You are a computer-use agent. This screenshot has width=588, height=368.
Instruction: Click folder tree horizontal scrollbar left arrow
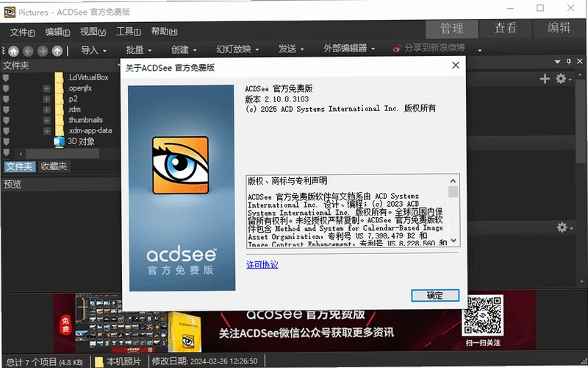[21, 153]
